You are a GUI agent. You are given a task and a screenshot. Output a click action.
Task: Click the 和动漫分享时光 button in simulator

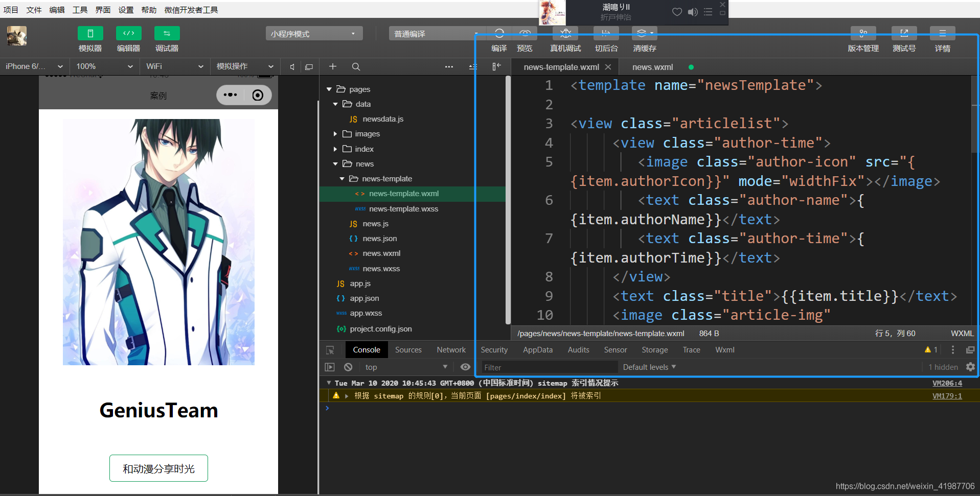coord(158,468)
